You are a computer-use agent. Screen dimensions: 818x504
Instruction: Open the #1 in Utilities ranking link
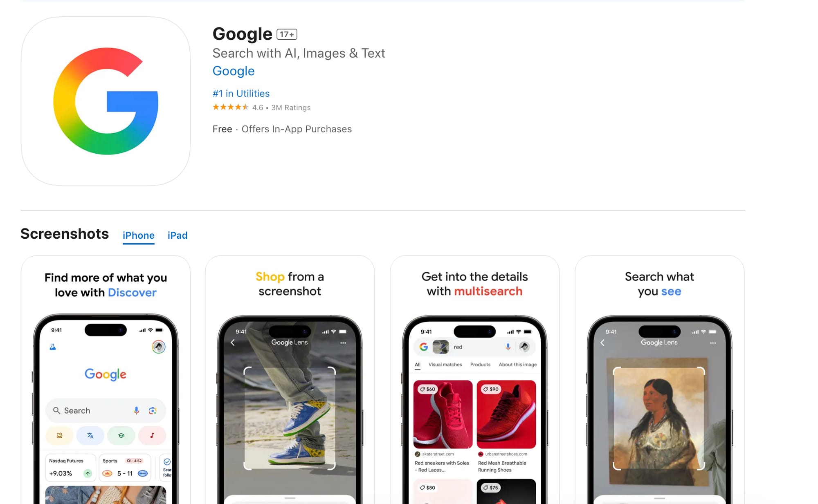pyautogui.click(x=241, y=94)
